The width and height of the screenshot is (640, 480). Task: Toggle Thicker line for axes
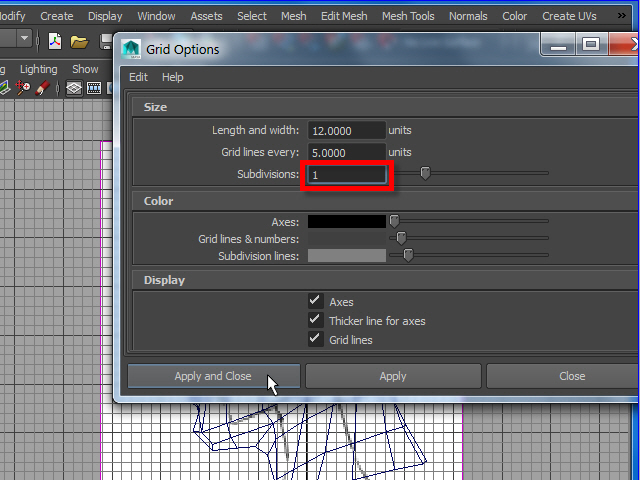[316, 320]
